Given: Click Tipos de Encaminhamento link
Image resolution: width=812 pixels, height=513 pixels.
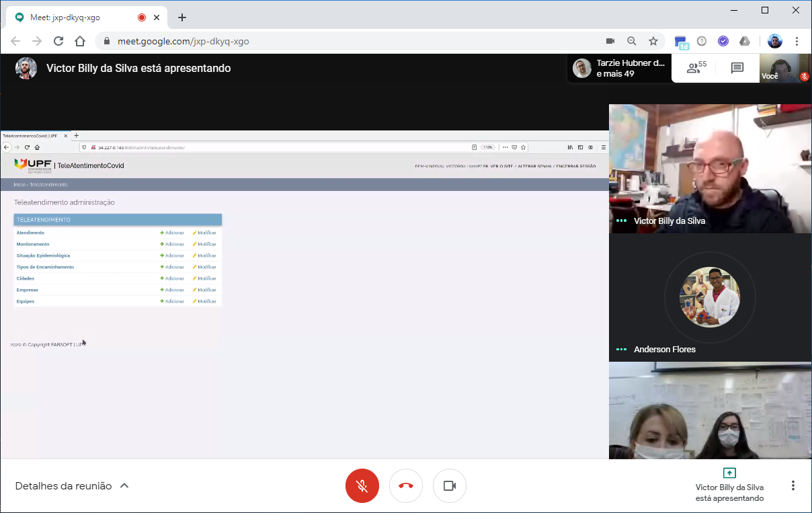Looking at the screenshot, I should tap(45, 267).
